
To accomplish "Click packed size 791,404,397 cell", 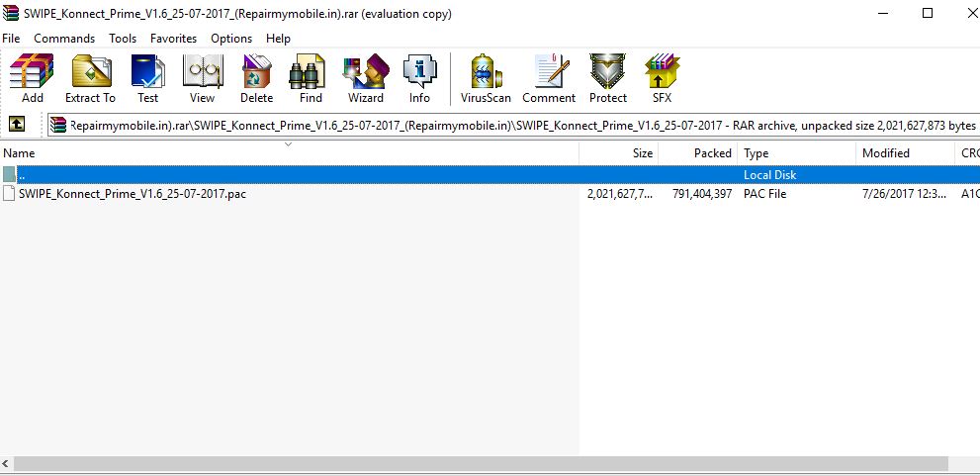I will tap(702, 194).
